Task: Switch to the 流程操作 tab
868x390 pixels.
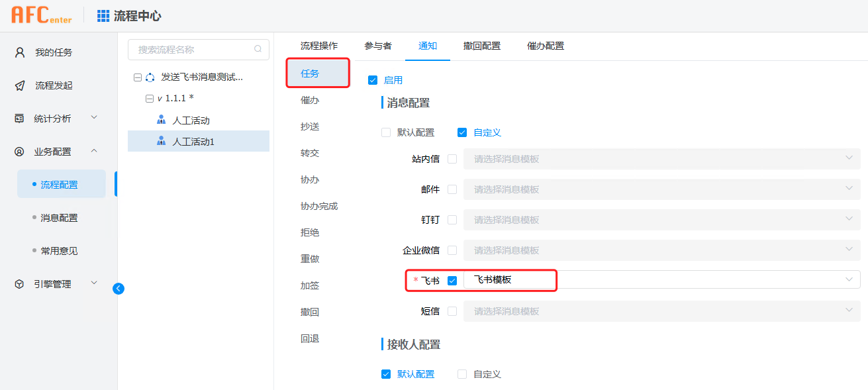Action: [319, 46]
